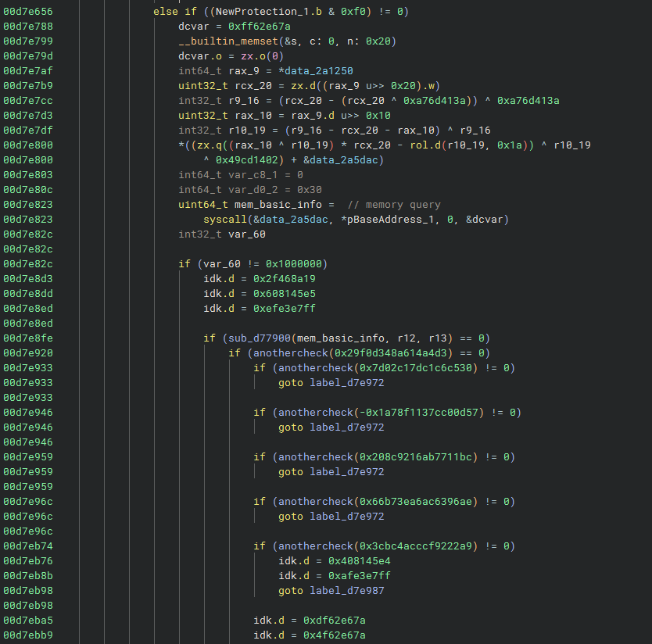Select the r13 argument of sub_d77900

coord(438,338)
